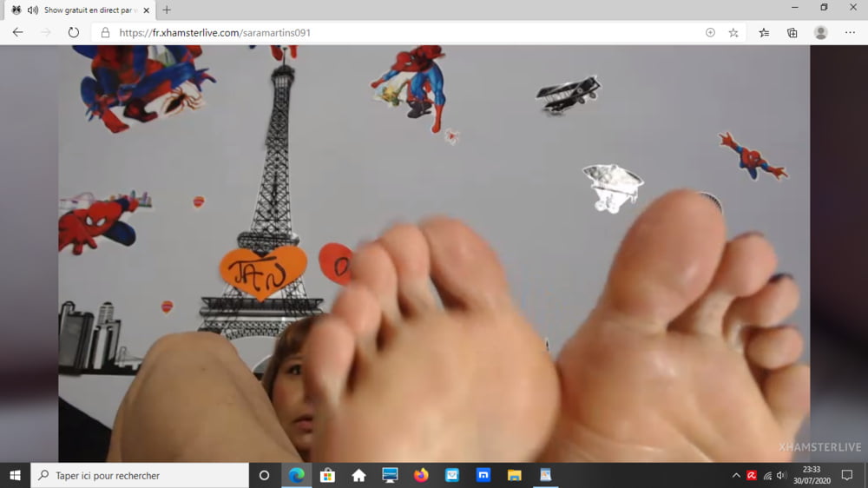The width and height of the screenshot is (868, 488).
Task: Open the red antivirus tray icon
Action: (x=752, y=475)
